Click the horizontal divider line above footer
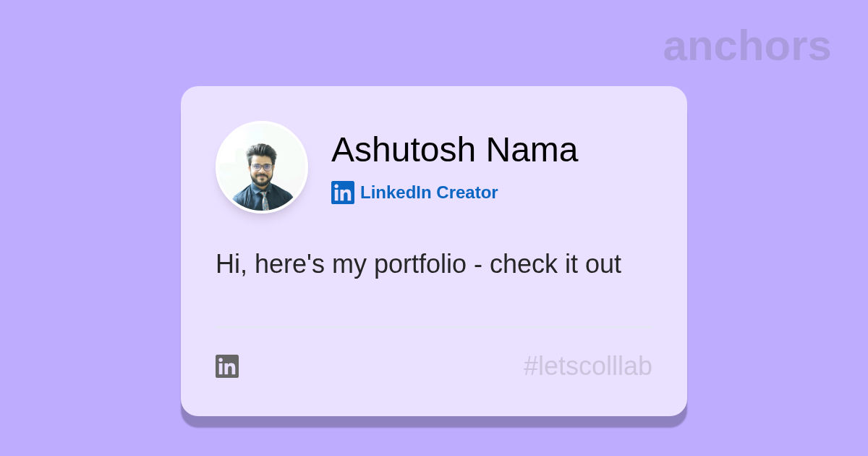This screenshot has height=456, width=868. click(x=434, y=328)
